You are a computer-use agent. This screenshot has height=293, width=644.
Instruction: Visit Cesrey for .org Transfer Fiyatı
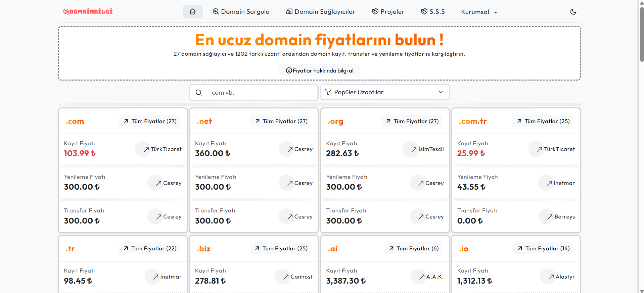tap(427, 216)
